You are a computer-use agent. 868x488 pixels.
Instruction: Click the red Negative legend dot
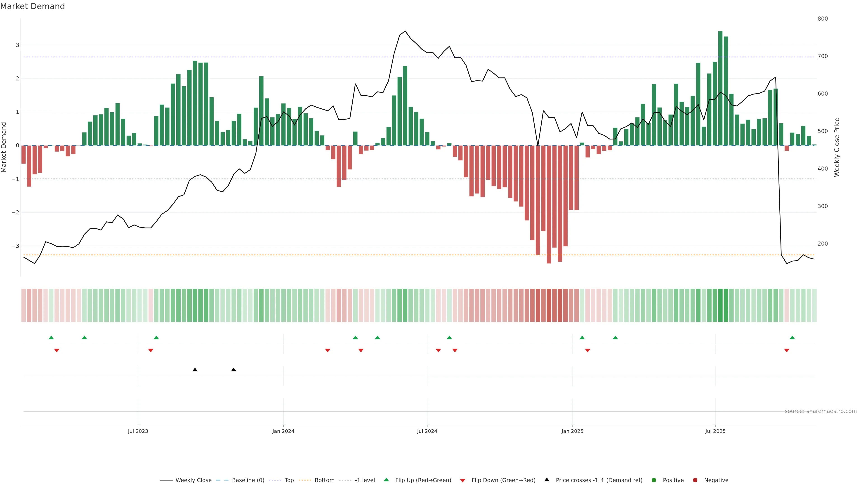pyautogui.click(x=695, y=480)
